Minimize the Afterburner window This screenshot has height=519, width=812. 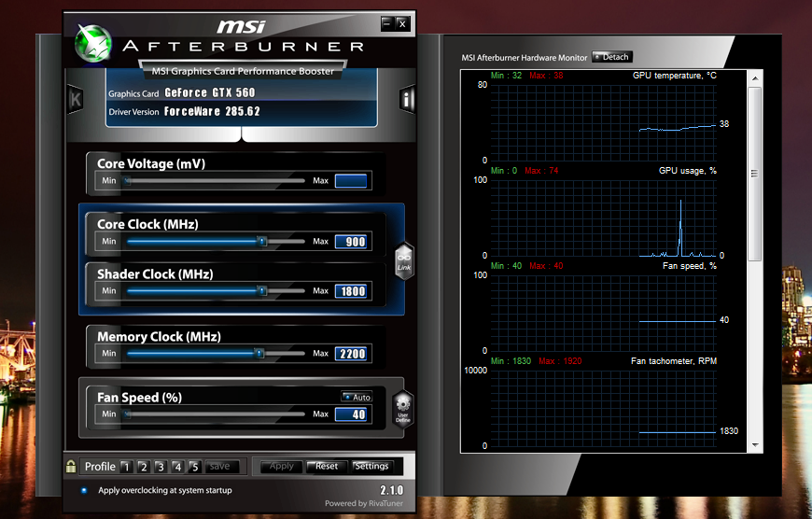click(x=386, y=23)
